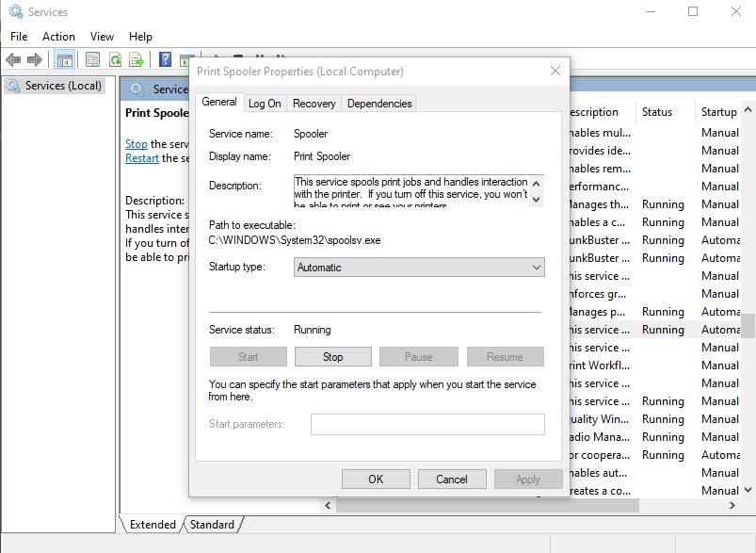This screenshot has width=756, height=553.
Task: Click the Restart the service link
Action: [142, 157]
